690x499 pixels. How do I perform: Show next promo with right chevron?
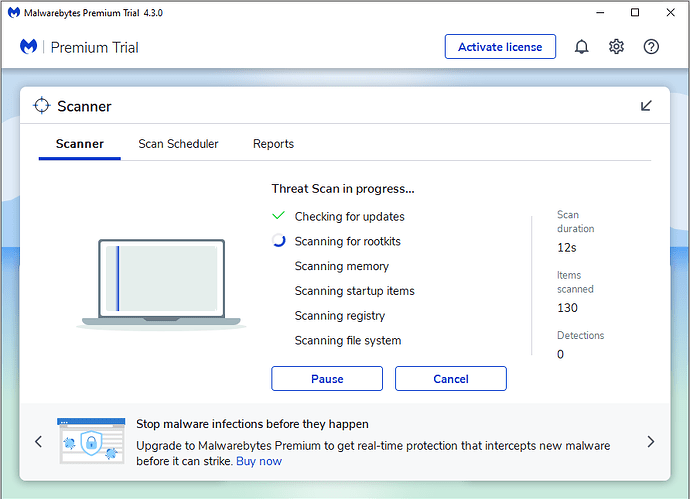click(x=651, y=441)
